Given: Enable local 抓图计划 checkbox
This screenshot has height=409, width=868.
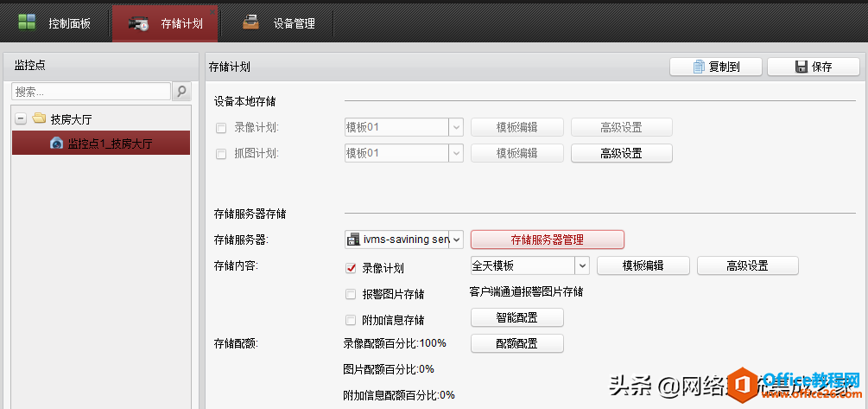Looking at the screenshot, I should click(221, 154).
